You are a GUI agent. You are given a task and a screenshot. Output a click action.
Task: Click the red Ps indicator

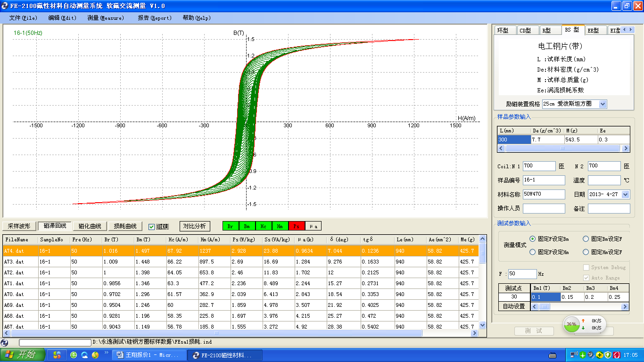click(296, 226)
